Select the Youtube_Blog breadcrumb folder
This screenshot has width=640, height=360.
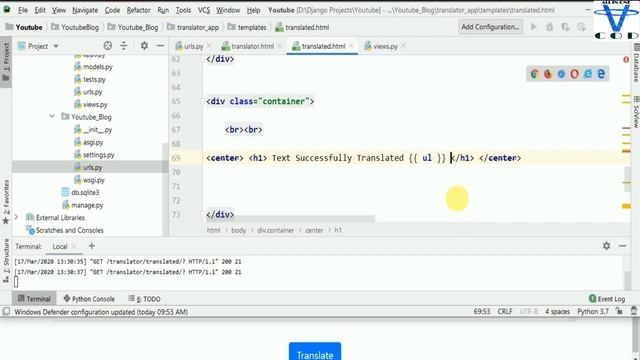(x=133, y=27)
